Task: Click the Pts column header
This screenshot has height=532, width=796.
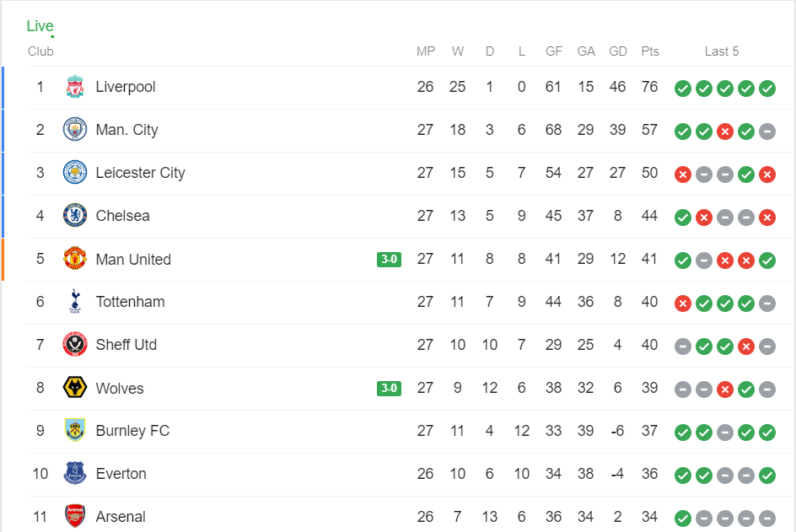Action: [649, 51]
